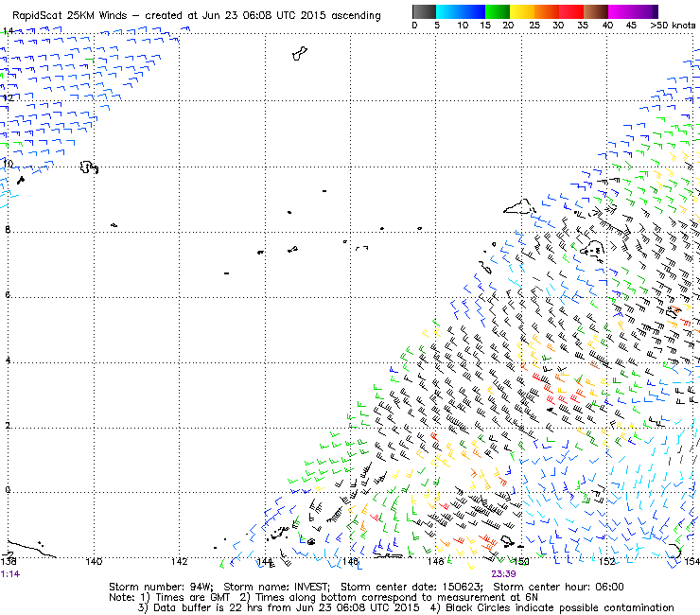Click the red 30-35 knots color swatch

pos(571,11)
